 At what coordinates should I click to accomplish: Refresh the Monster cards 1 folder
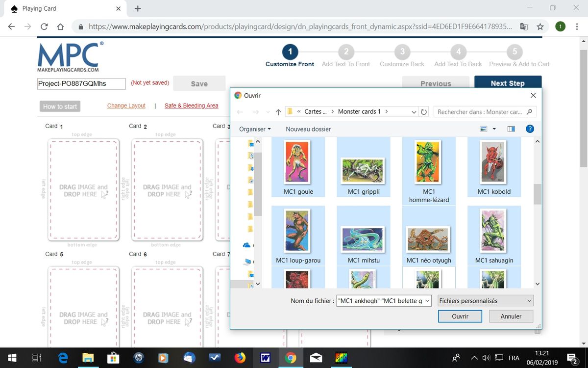click(424, 112)
